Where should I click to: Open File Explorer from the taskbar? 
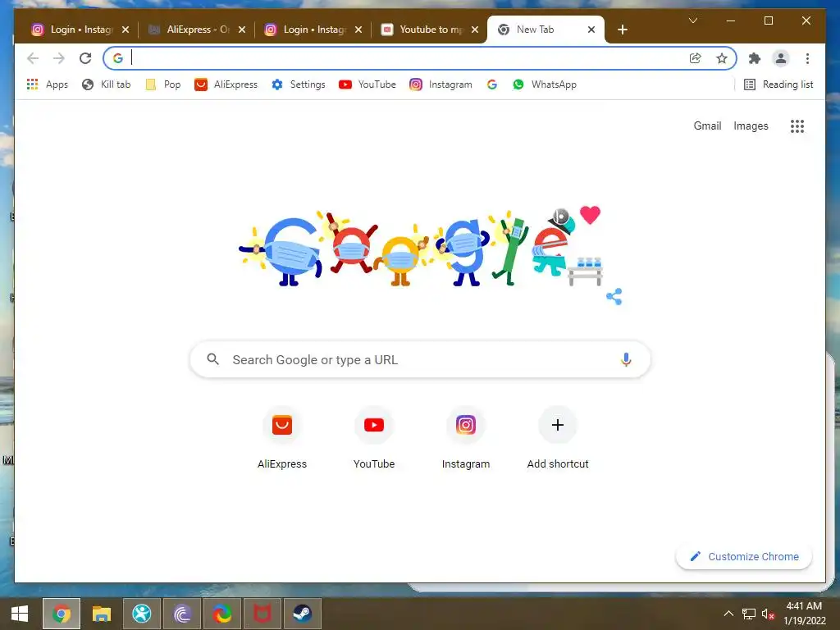tap(101, 614)
